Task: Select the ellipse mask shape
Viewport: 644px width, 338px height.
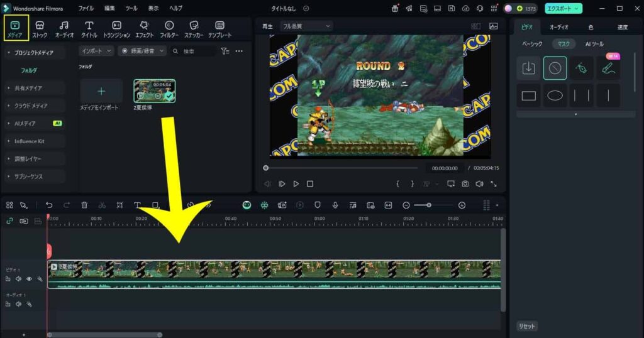Action: coord(555,96)
